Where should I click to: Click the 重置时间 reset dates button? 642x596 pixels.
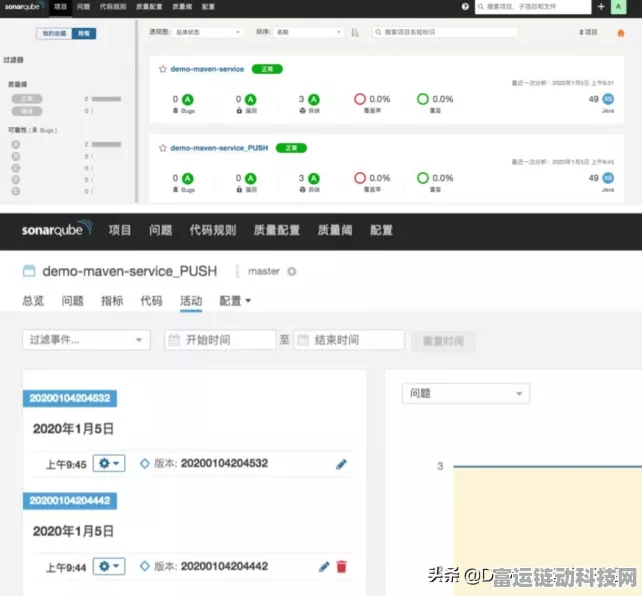443,341
